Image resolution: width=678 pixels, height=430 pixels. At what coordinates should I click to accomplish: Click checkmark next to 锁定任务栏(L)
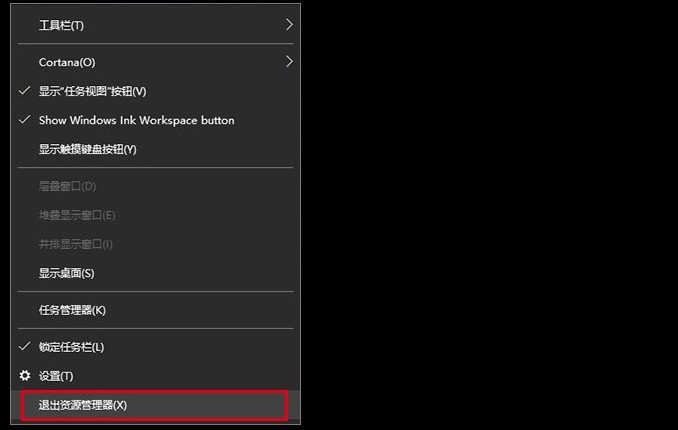pyautogui.click(x=25, y=347)
